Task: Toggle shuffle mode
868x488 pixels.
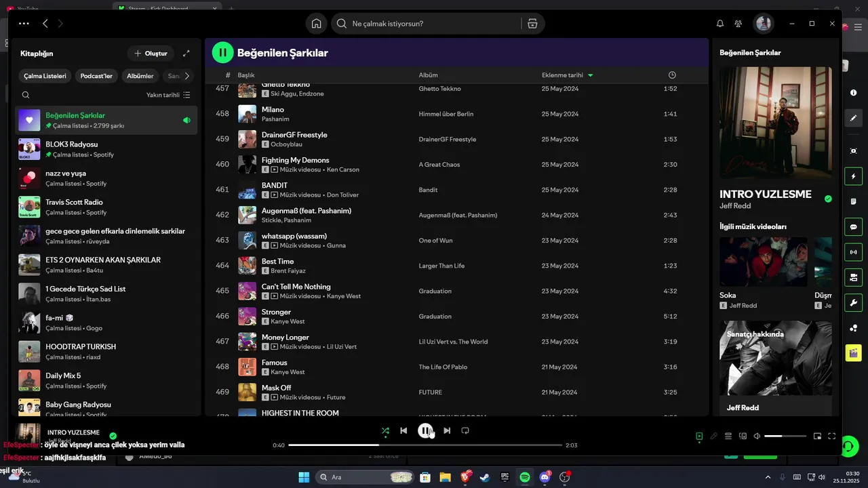Action: click(385, 430)
